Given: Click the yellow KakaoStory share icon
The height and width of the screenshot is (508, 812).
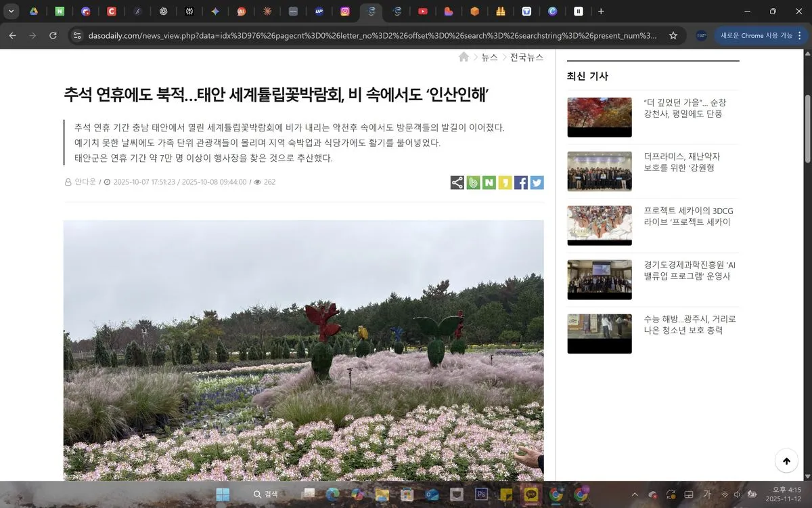Looking at the screenshot, I should coord(505,182).
